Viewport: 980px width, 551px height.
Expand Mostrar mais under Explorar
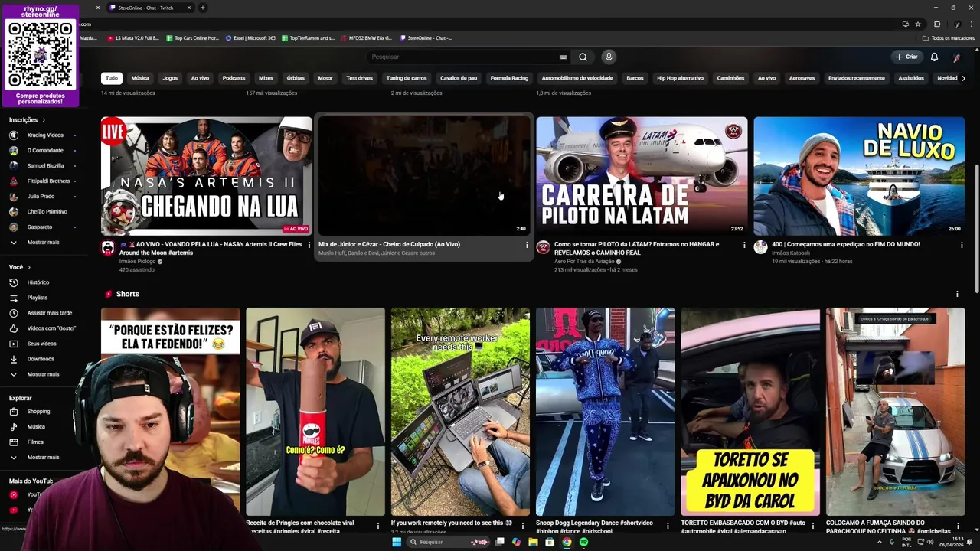click(x=43, y=458)
